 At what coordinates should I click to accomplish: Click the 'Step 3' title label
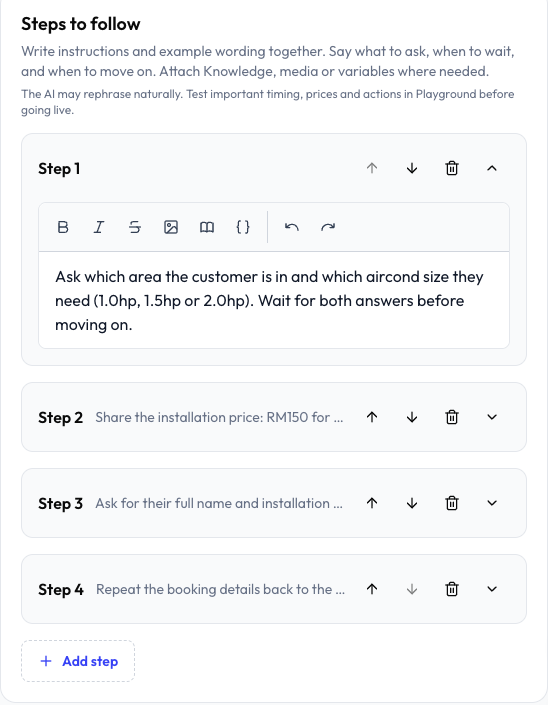(x=60, y=503)
